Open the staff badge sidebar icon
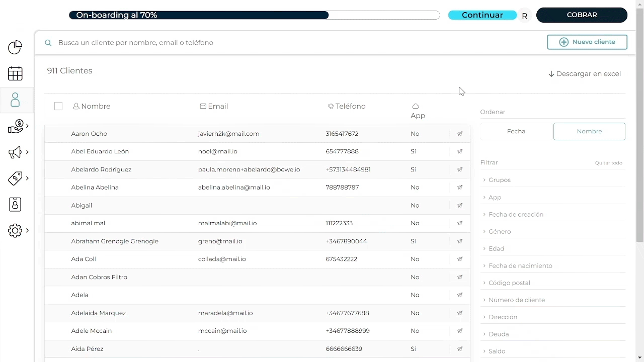This screenshot has width=644, height=362. pyautogui.click(x=15, y=205)
